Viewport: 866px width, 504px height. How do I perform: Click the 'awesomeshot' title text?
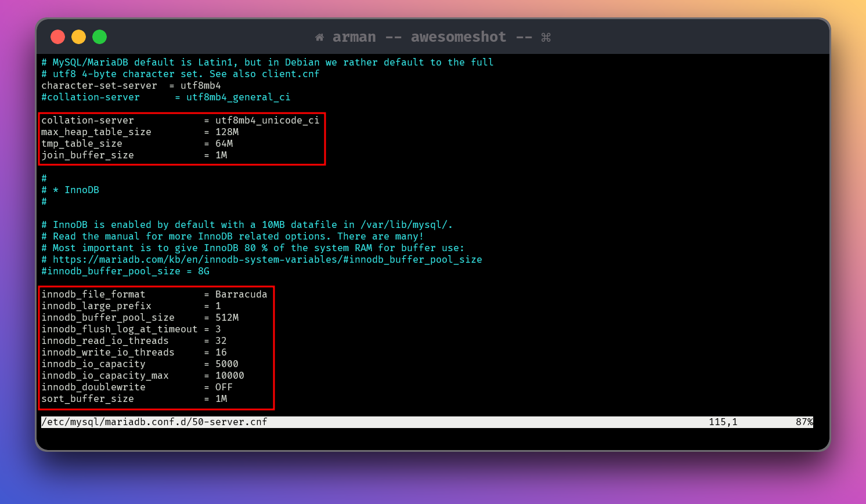pyautogui.click(x=458, y=37)
